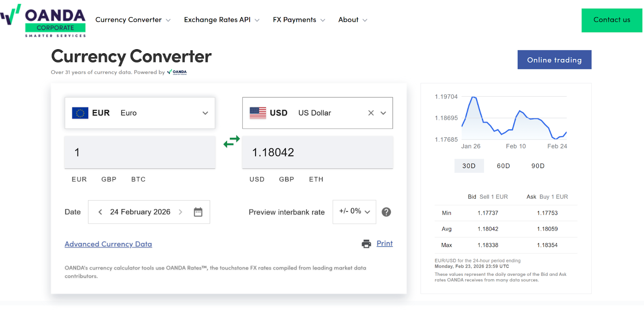Viewport: 644px width, 312px height.
Task: Pick BTC shortcut under source amount
Action: (138, 179)
